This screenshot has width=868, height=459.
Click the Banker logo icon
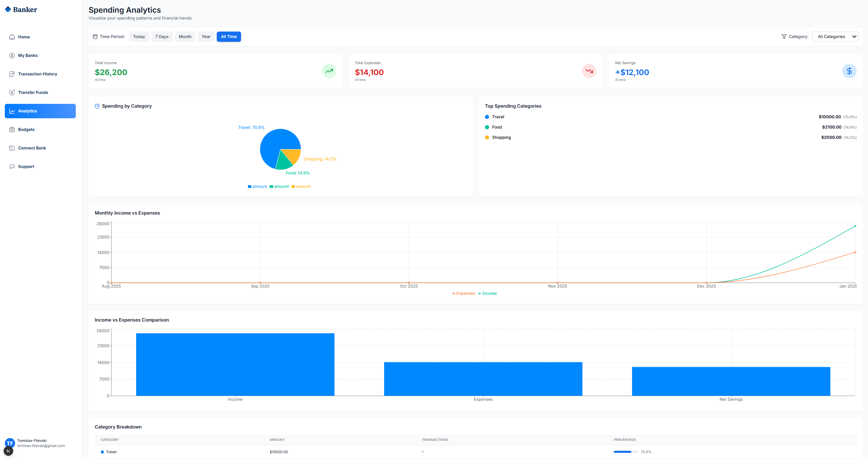pos(8,10)
